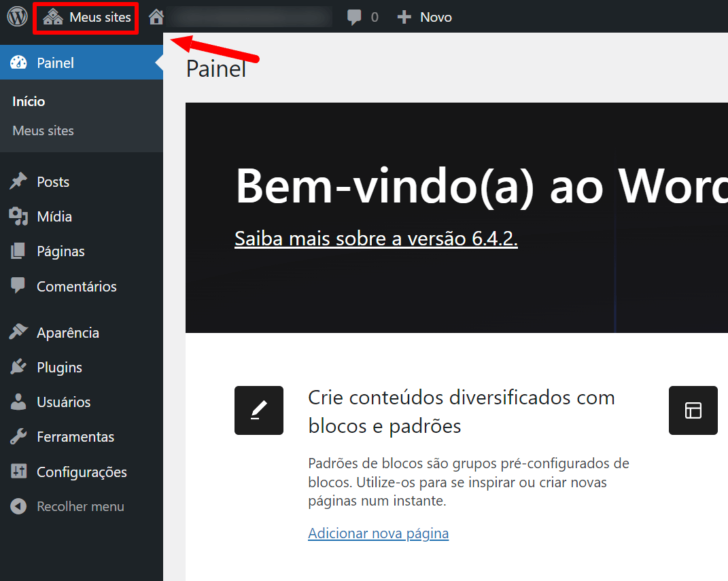The width and height of the screenshot is (728, 581).
Task: Click the Posts pushpin icon
Action: coord(19,181)
